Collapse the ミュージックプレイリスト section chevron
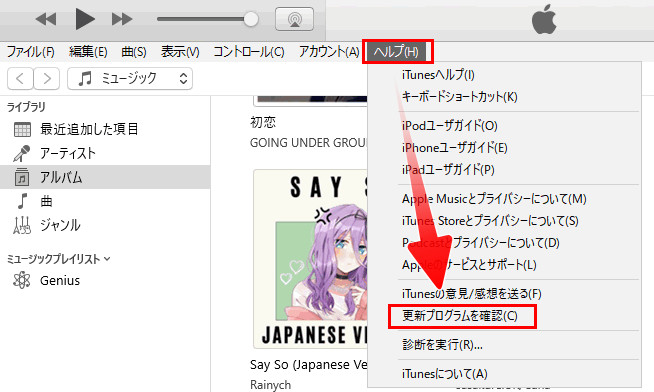Screen dimensions: 654x392 [107, 259]
